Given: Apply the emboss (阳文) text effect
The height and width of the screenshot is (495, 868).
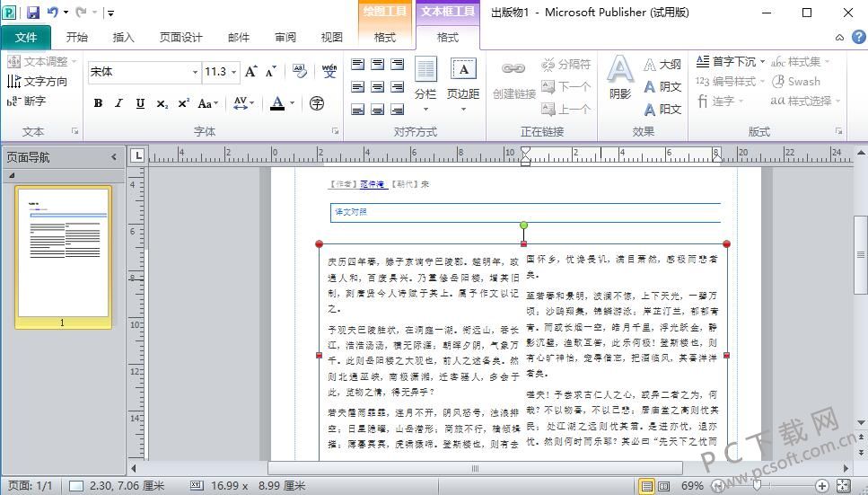Looking at the screenshot, I should click(662, 110).
